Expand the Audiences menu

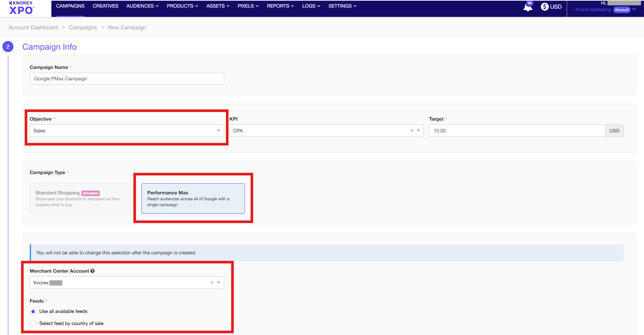(142, 6)
